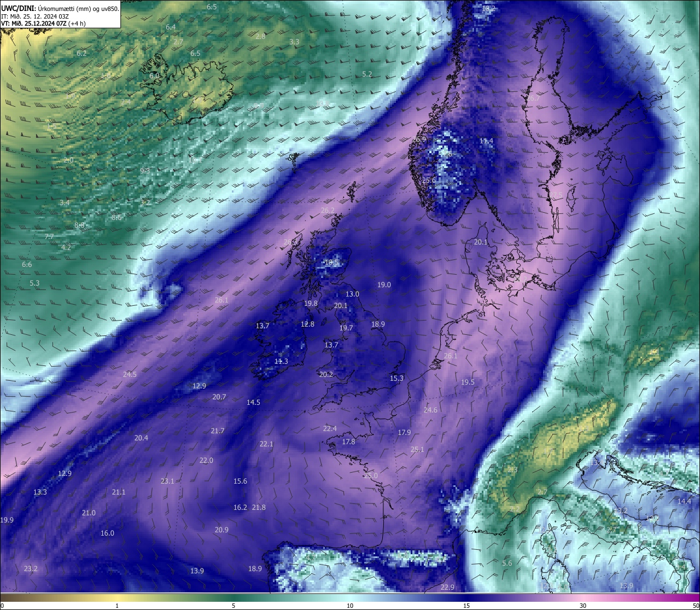Click the 17.9 value label
Image resolution: width=700 pixels, height=610 pixels.
pos(404,432)
